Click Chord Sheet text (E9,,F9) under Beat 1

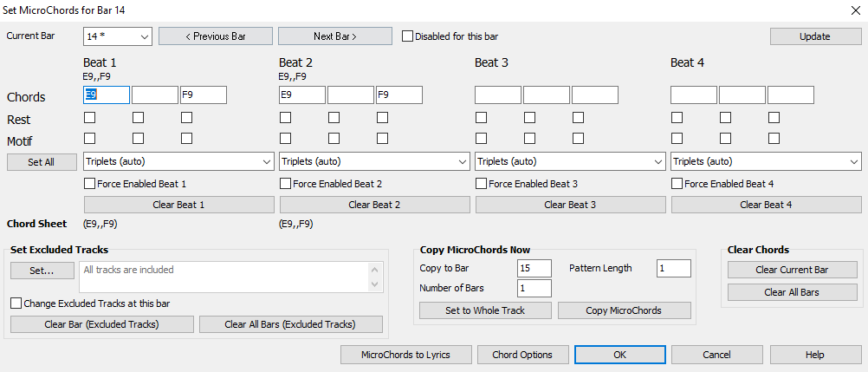point(100,224)
